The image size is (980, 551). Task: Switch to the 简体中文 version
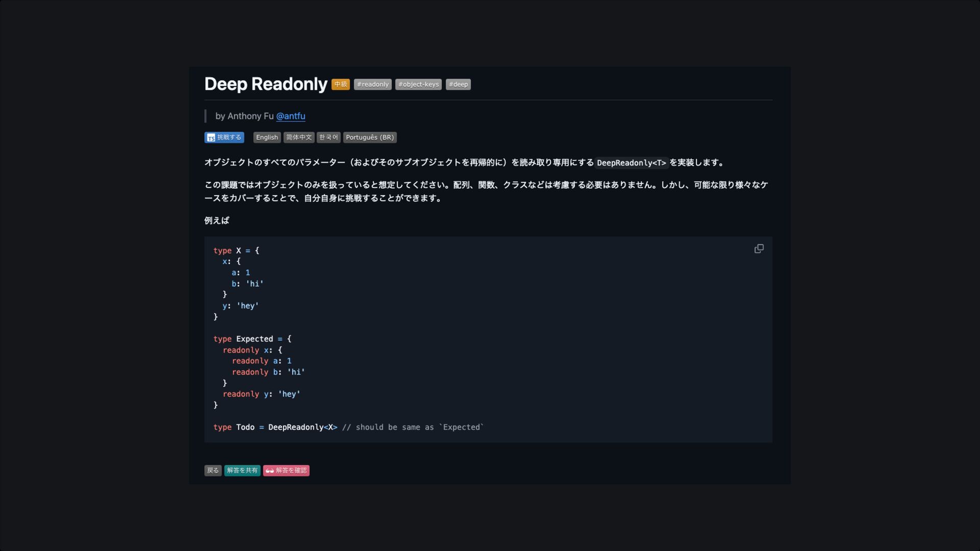coord(299,137)
